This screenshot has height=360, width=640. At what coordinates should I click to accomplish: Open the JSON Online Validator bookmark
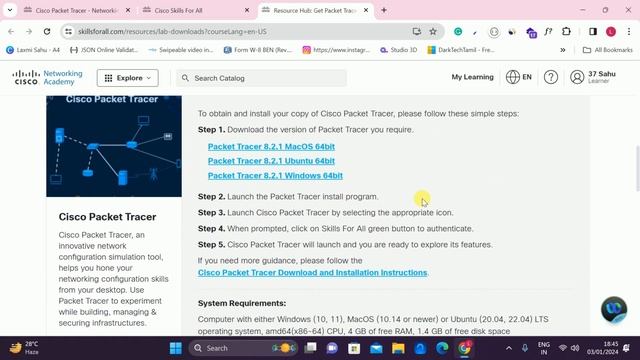coord(104,50)
